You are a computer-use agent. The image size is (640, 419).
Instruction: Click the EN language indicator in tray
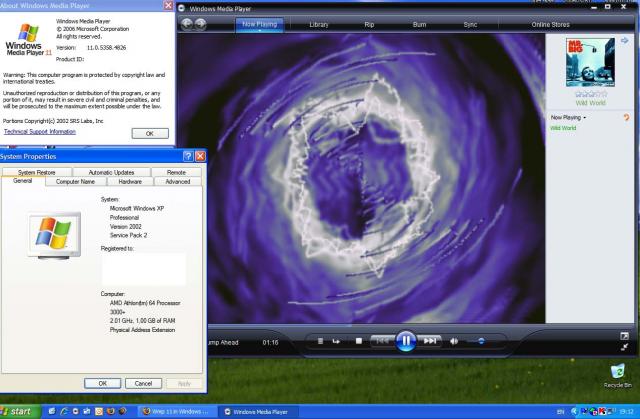pyautogui.click(x=560, y=412)
